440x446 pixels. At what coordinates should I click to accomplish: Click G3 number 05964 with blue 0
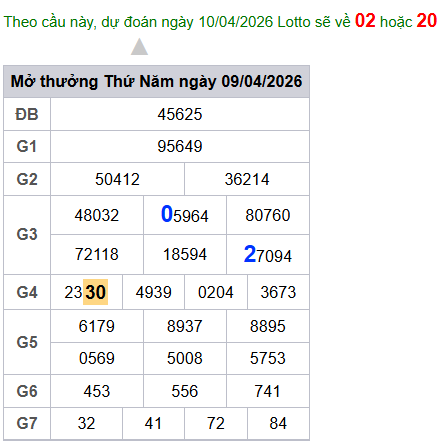pyautogui.click(x=185, y=214)
